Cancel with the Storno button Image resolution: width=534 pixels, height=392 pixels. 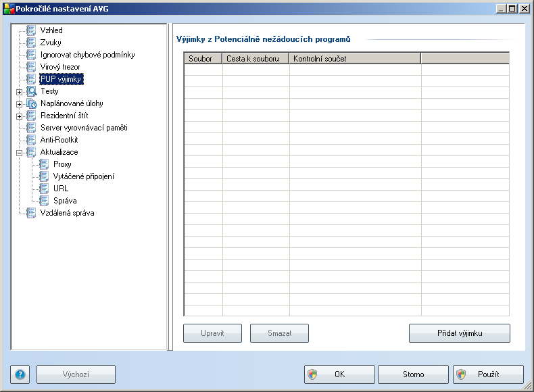[x=414, y=374]
